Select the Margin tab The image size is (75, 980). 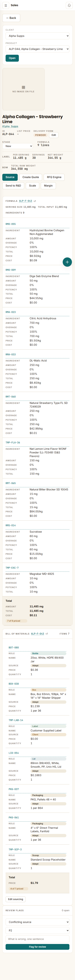click(x=48, y=186)
